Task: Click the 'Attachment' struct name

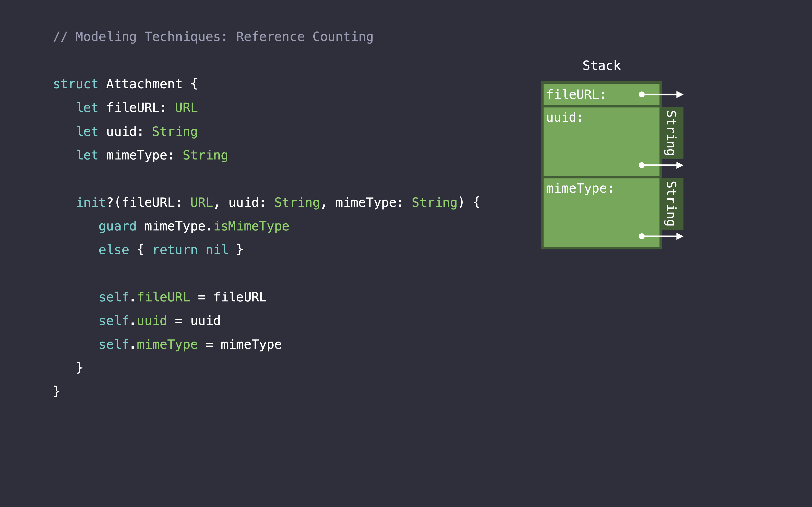Action: 144,84
